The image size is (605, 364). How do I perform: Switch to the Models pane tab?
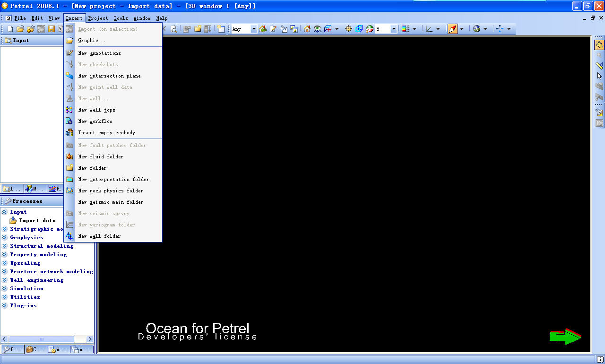click(35, 189)
